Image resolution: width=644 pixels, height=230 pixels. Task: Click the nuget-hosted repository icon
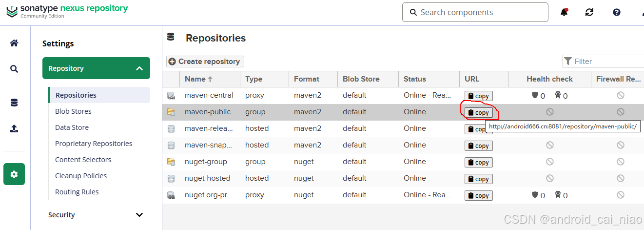point(171,178)
